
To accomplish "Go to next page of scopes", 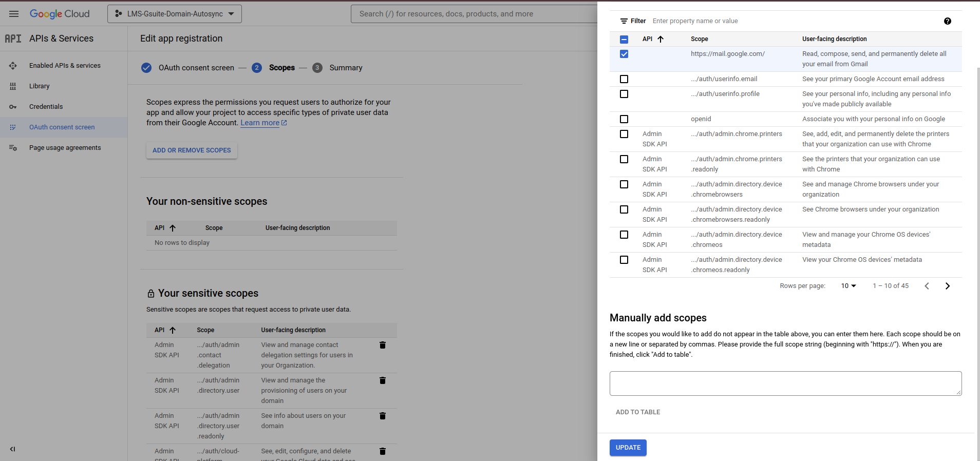I will tap(948, 286).
